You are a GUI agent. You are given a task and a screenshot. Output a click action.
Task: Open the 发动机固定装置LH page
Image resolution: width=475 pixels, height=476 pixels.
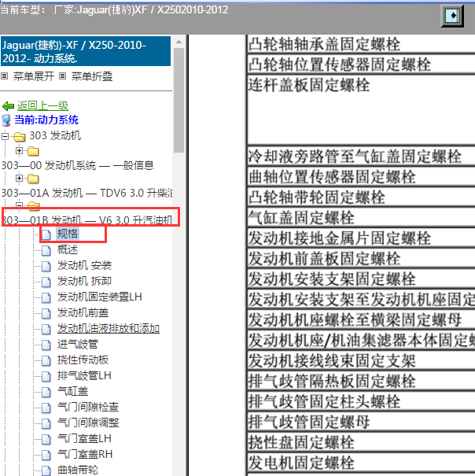(x=100, y=297)
